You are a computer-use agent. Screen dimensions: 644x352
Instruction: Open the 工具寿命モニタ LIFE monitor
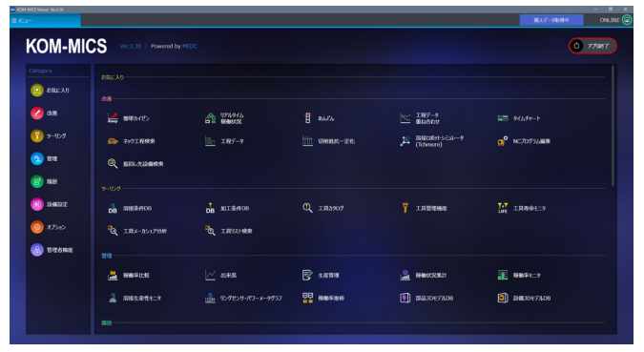522,208
